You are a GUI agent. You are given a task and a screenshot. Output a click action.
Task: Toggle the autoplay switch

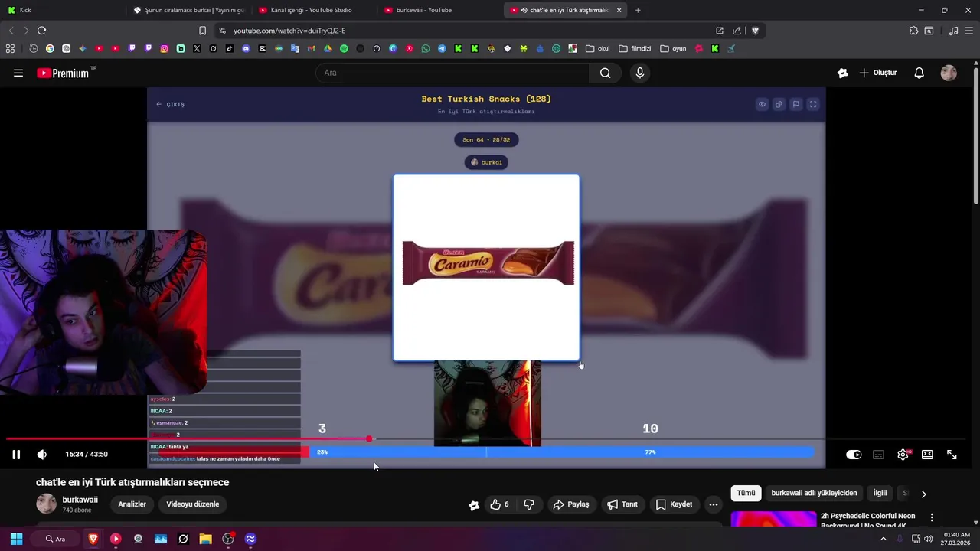[854, 455]
